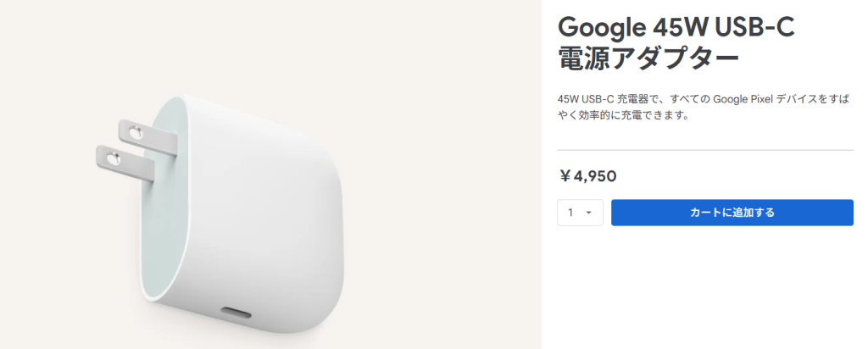This screenshot has height=349, width=868.
Task: Click the upper plug prong in the photo
Action: (148, 137)
